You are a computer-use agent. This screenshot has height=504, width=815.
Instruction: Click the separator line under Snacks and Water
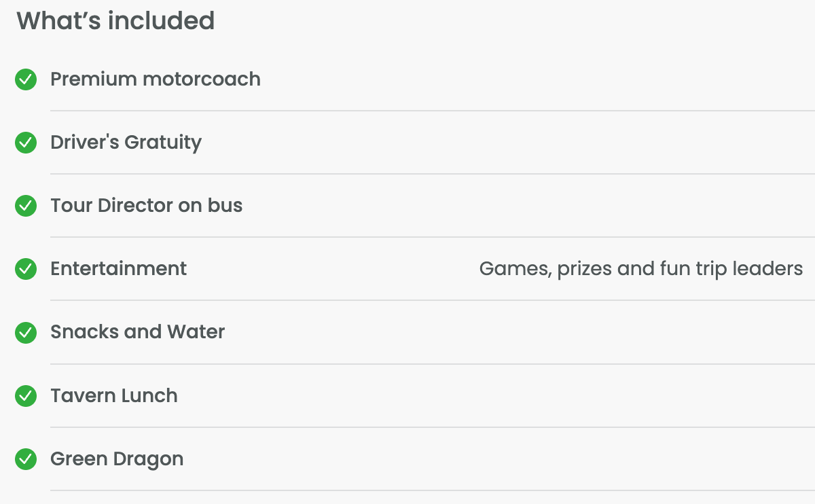pyautogui.click(x=433, y=364)
